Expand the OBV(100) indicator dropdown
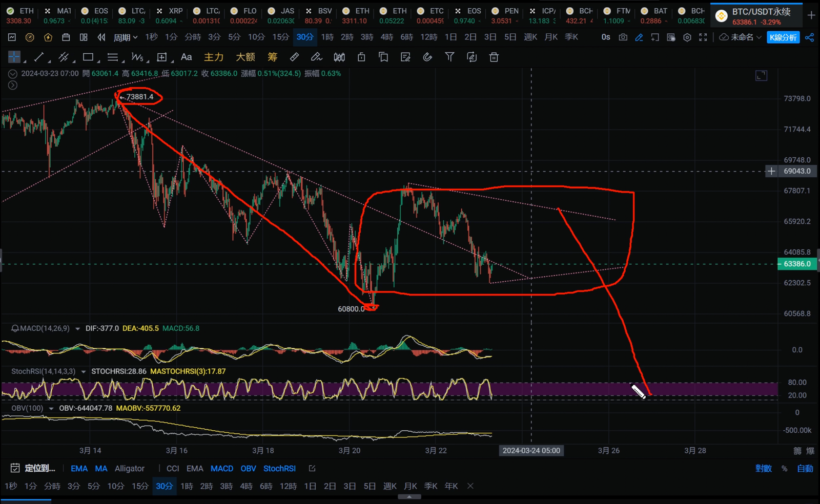The width and height of the screenshot is (820, 504). tap(51, 408)
